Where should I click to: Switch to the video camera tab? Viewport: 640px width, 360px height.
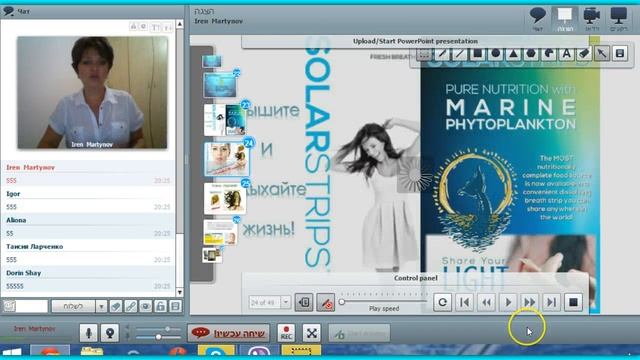click(592, 19)
